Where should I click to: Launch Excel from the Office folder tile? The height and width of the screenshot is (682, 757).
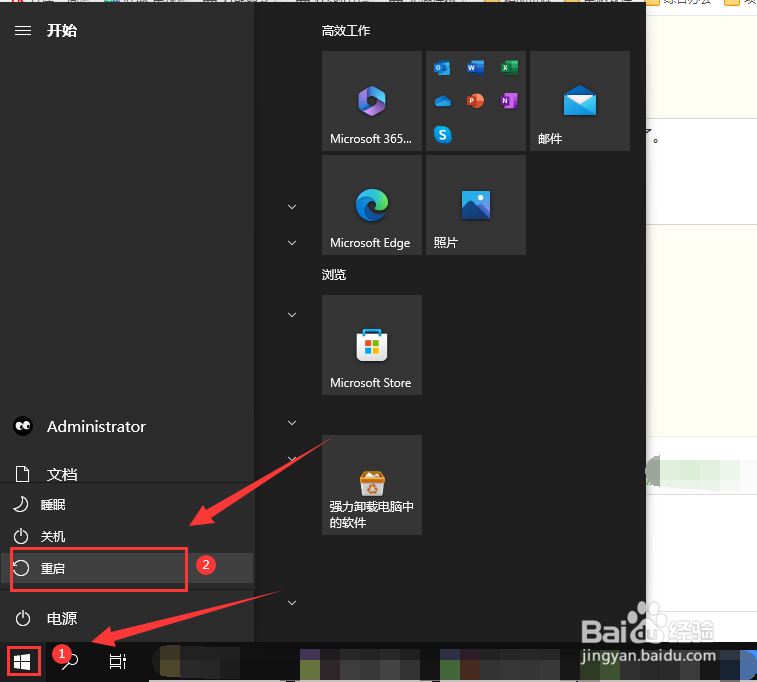click(x=509, y=68)
